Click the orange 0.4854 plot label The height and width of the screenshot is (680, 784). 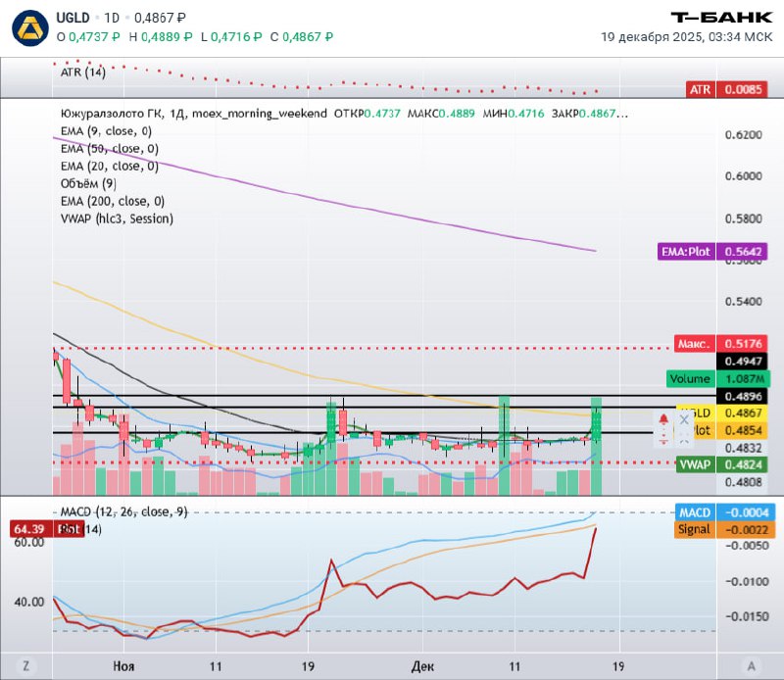point(742,430)
